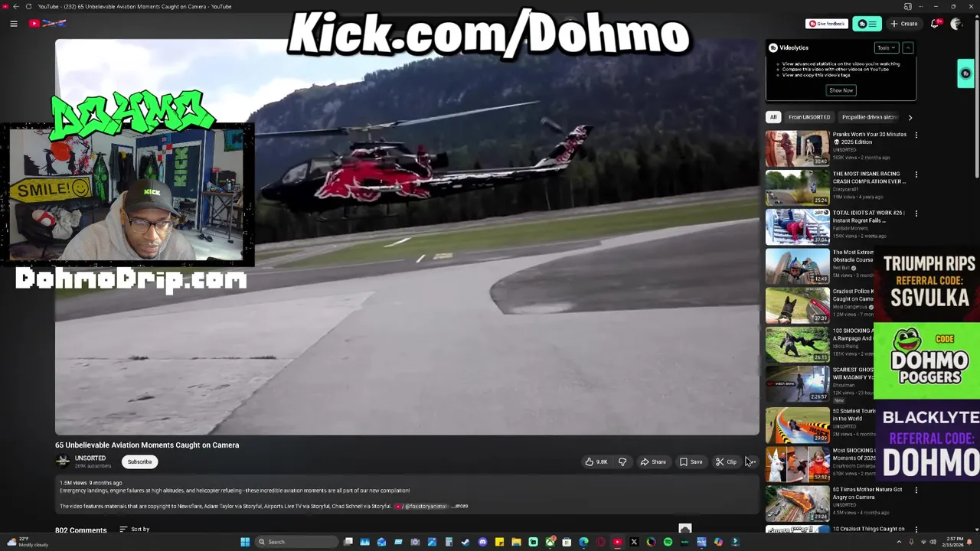Open File Explorer folder in taskbar
980x551 pixels.
coord(516,542)
